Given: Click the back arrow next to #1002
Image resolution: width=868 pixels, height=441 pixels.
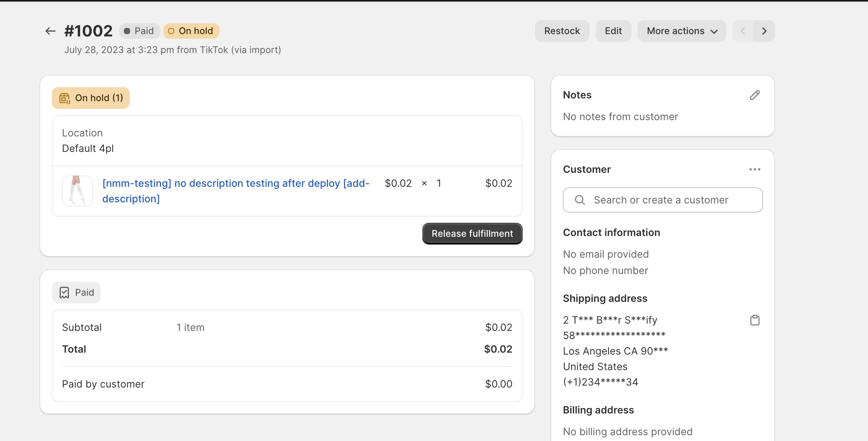Looking at the screenshot, I should coord(50,31).
